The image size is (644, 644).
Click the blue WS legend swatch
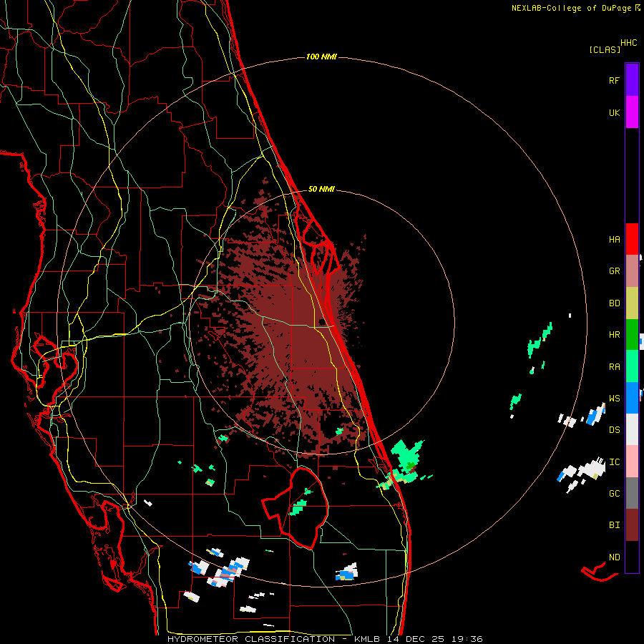point(632,398)
